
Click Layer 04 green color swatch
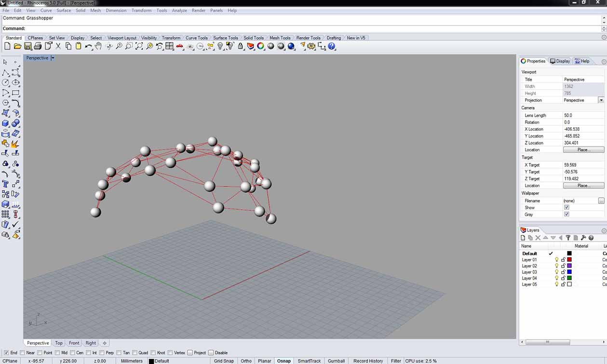569,278
